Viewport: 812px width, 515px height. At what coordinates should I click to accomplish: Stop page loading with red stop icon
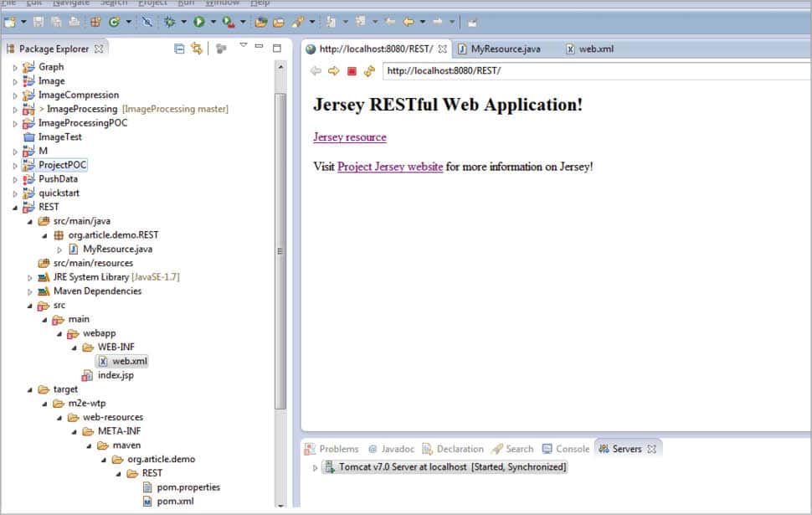352,71
